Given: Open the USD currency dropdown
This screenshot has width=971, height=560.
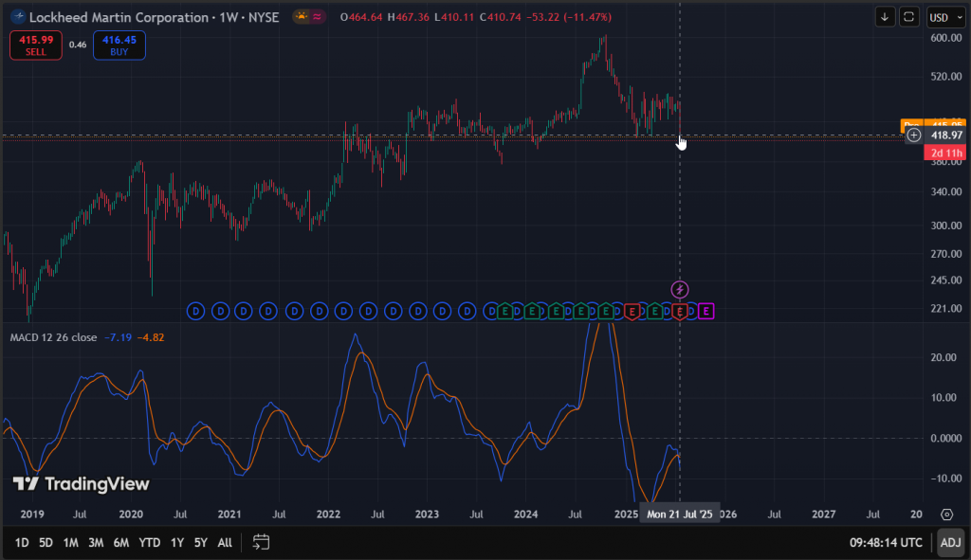Looking at the screenshot, I should pos(945,17).
